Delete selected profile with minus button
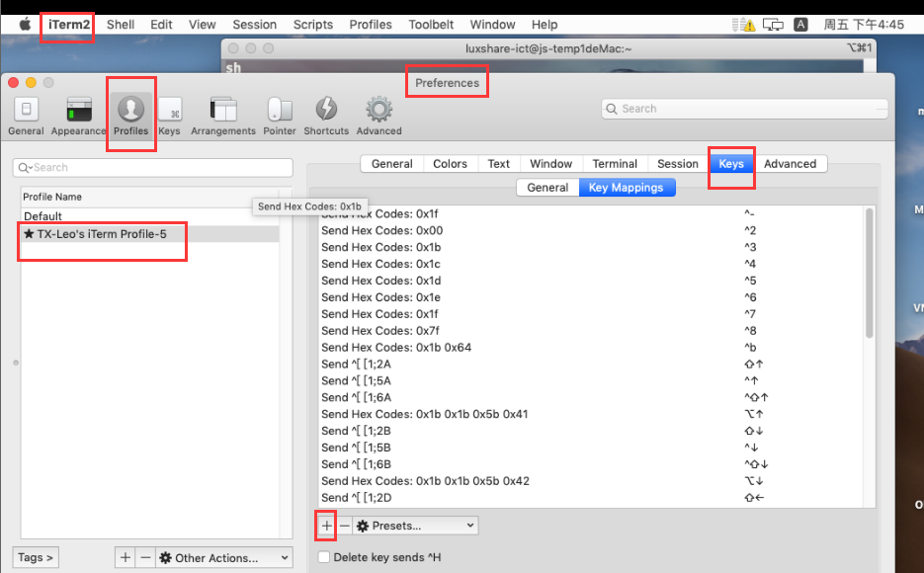Screen dimensions: 924x573 click(x=145, y=558)
